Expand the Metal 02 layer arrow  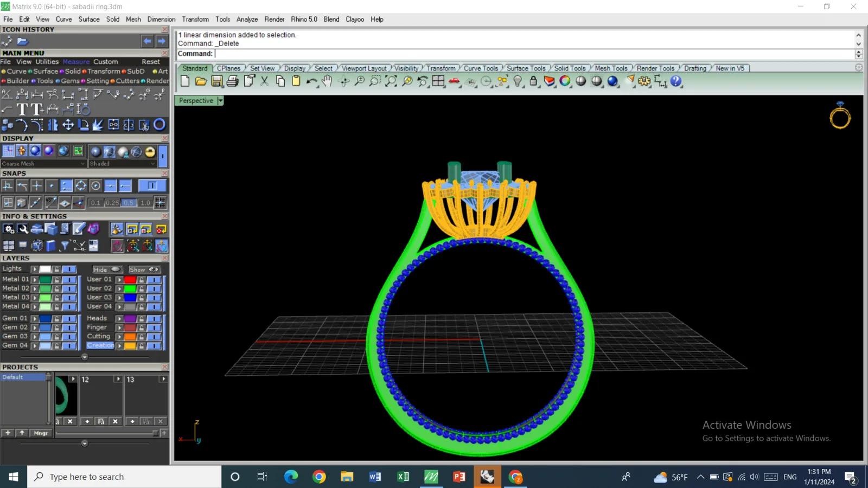(35, 289)
